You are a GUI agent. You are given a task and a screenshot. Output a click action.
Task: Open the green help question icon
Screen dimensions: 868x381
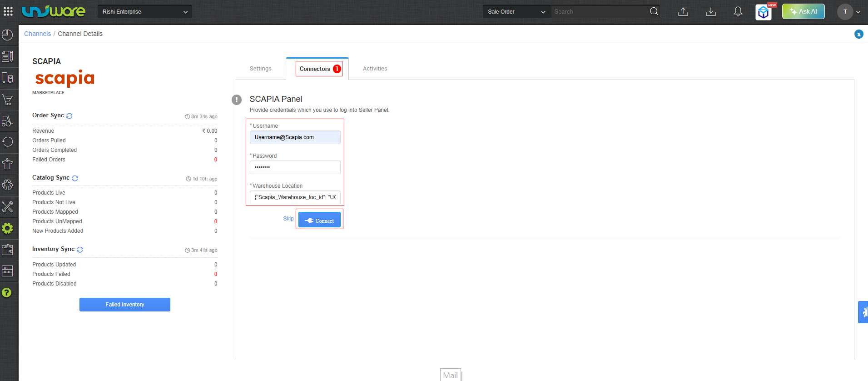(x=7, y=292)
